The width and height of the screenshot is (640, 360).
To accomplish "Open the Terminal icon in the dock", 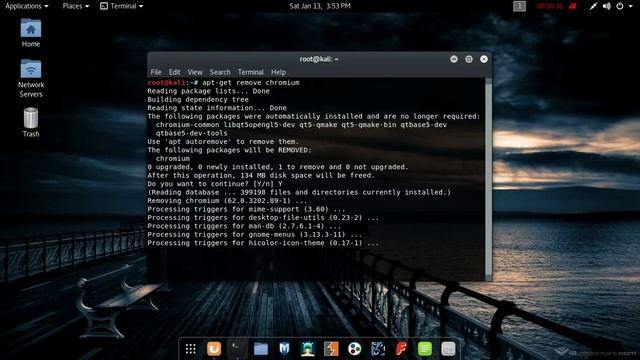I will click(x=237, y=349).
